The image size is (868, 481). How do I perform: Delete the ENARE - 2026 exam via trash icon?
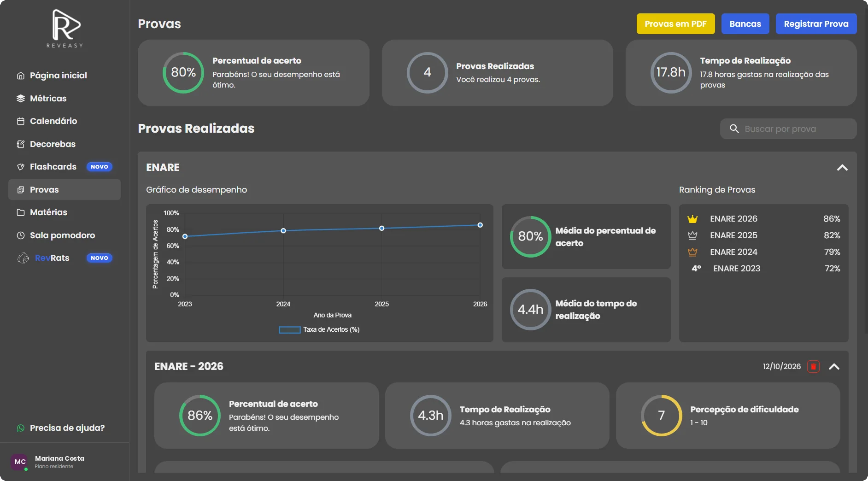pyautogui.click(x=814, y=367)
